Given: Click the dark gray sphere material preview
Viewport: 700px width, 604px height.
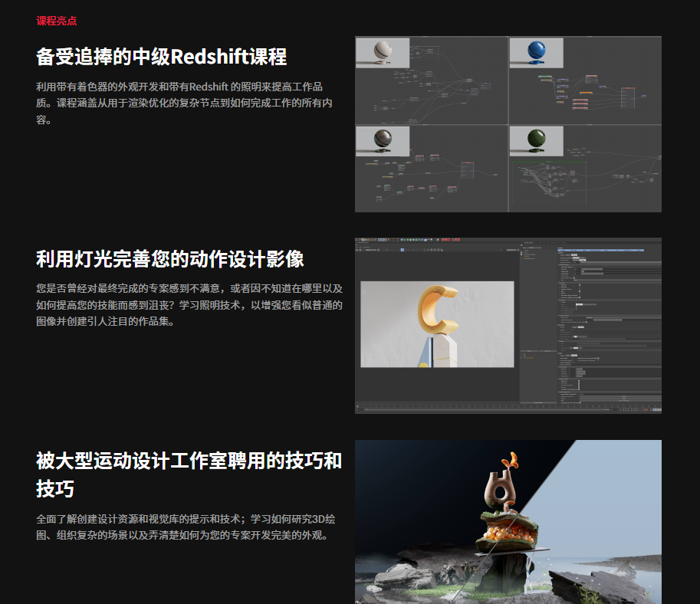Looking at the screenshot, I should [383, 141].
